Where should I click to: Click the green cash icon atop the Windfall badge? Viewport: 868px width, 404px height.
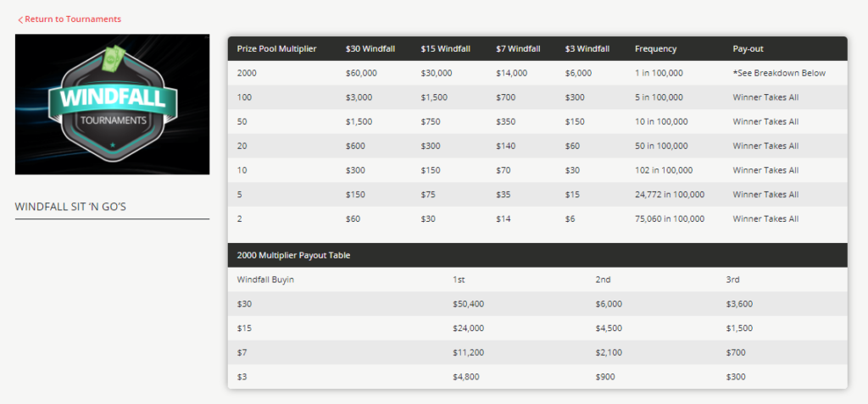click(114, 58)
